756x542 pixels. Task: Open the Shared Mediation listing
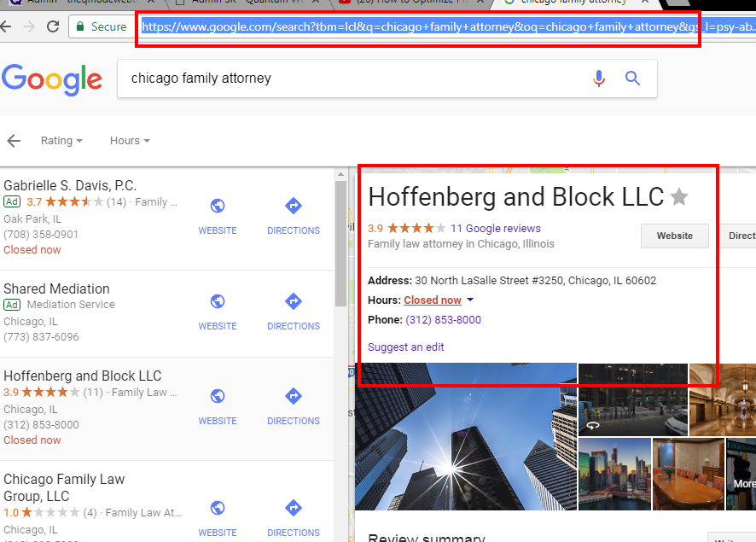[x=56, y=288]
